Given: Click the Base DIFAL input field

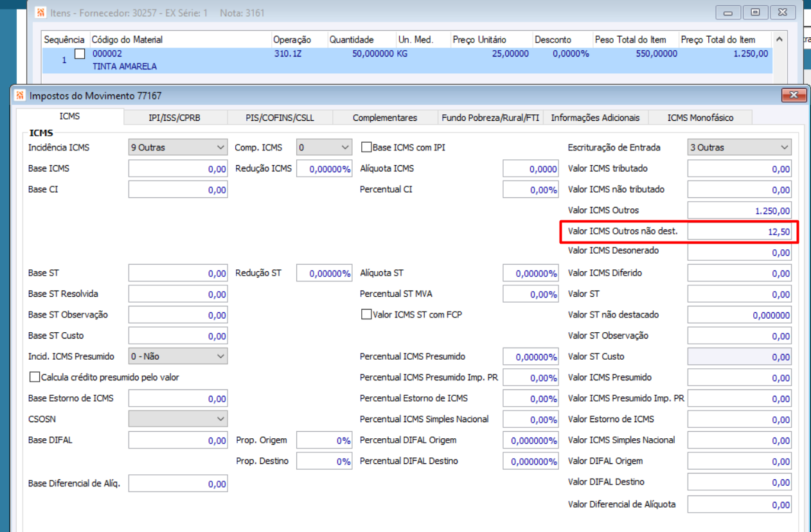Looking at the screenshot, I should [x=178, y=440].
